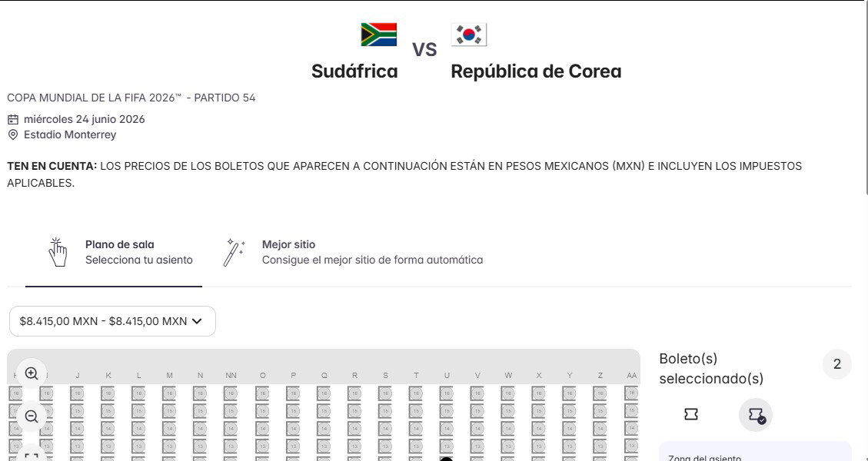Click the hand pointer icon for Plano de sala
Image resolution: width=868 pixels, height=461 pixels.
58,252
